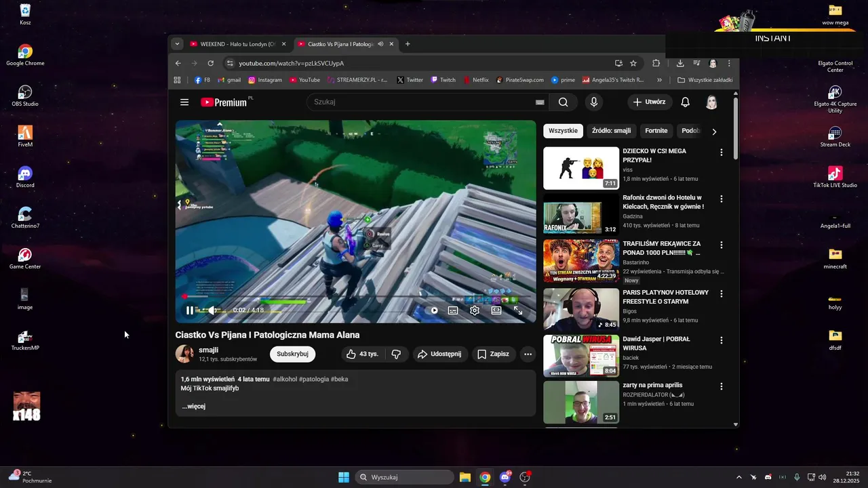Pause the YouTube video

coord(190,310)
